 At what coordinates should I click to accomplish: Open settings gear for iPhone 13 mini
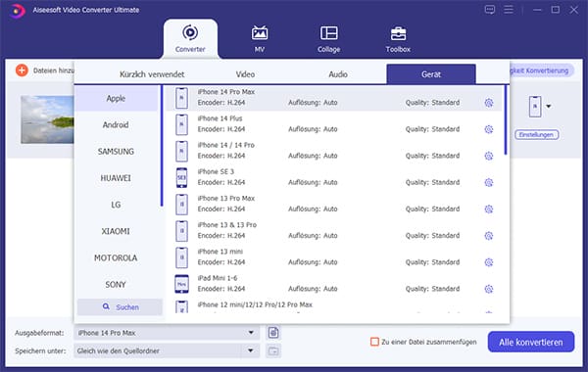click(x=489, y=262)
